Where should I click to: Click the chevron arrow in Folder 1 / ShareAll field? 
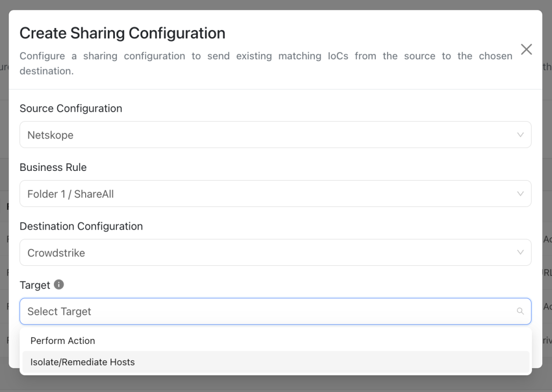click(520, 194)
